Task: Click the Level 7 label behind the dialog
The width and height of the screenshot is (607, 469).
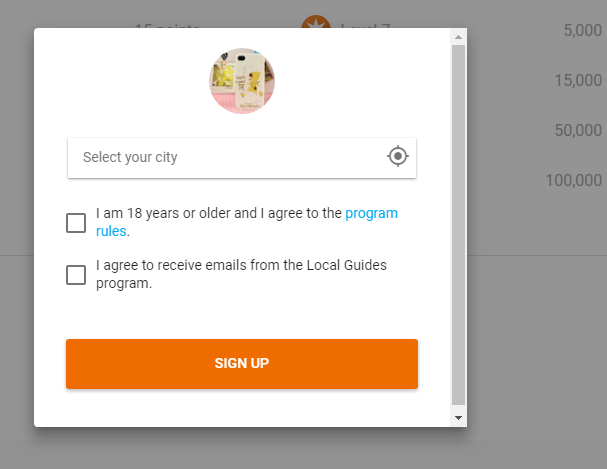Action: coord(365,25)
